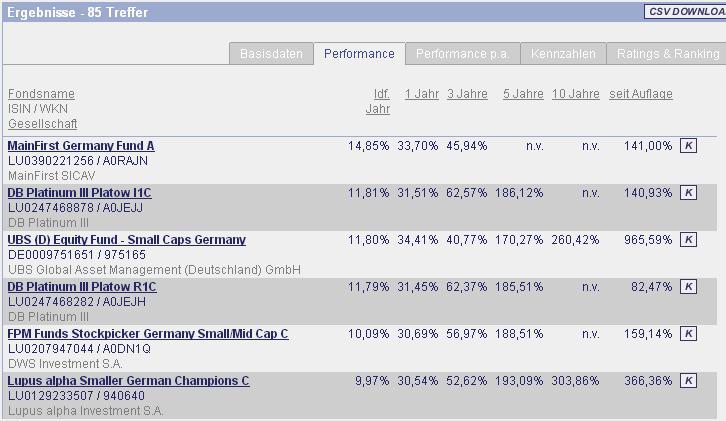Image resolution: width=726 pixels, height=421 pixels.
Task: Click K icon for MainFirst Germany Fund A
Action: [688, 146]
